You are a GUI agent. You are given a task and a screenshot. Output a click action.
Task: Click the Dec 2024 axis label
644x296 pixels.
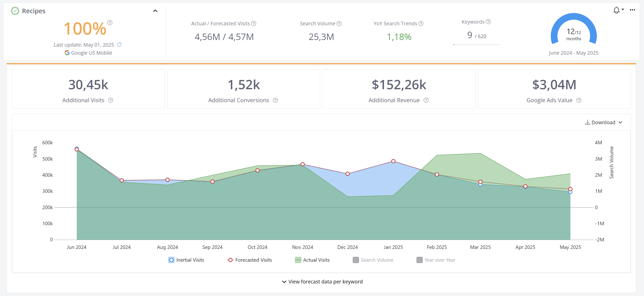(x=347, y=247)
